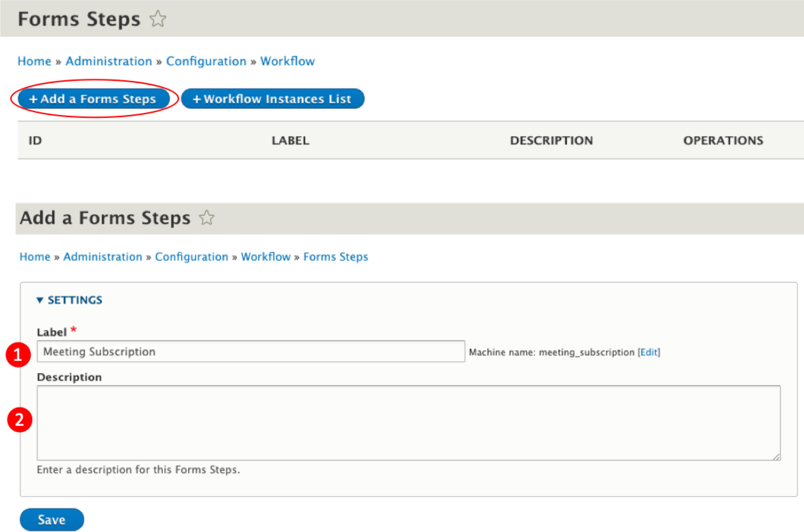Click the Add a Forms Steps button

point(94,99)
